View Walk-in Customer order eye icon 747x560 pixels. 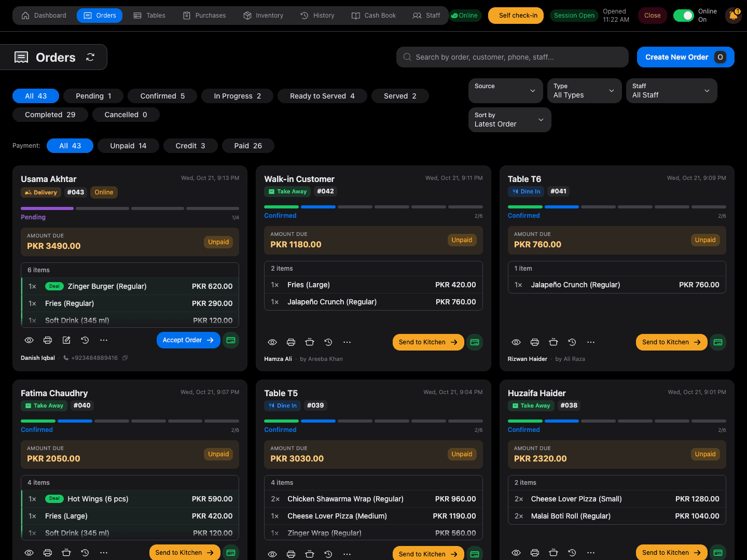coord(272,342)
